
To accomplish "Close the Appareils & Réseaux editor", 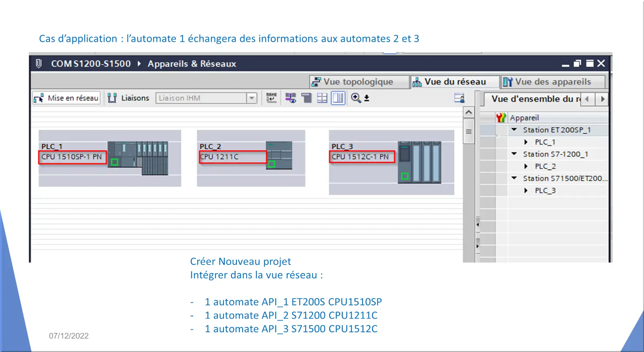I will [x=601, y=63].
